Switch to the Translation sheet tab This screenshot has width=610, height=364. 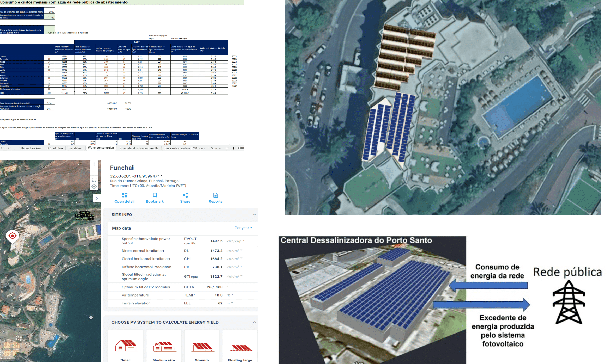[75, 148]
